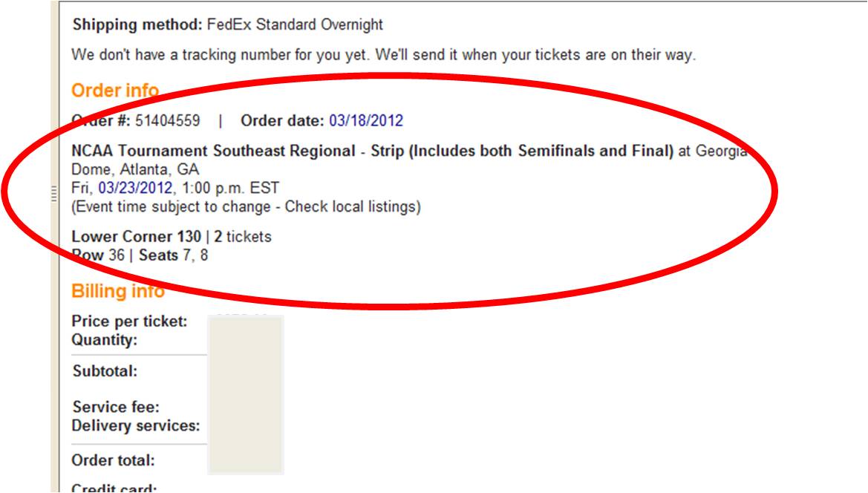Screen dimensions: 868x493
Task: Select order number 51404559
Action: (x=167, y=121)
